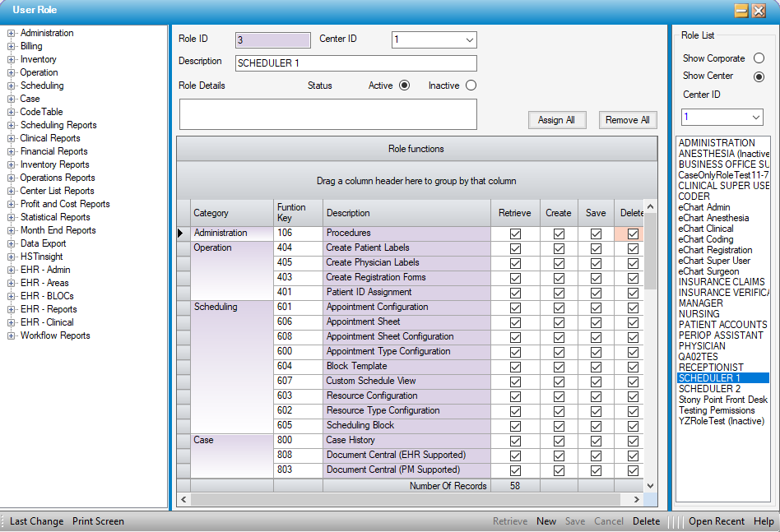Click the Remove All button
Viewport: 780px width, 532px height.
628,120
